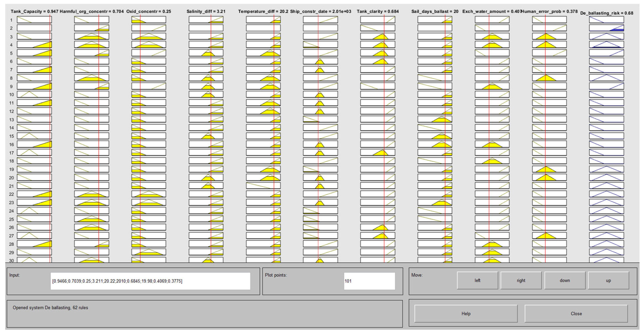The image size is (644, 336).
Task: Click Salinity_diff plot in rule 9
Action: coord(206,86)
